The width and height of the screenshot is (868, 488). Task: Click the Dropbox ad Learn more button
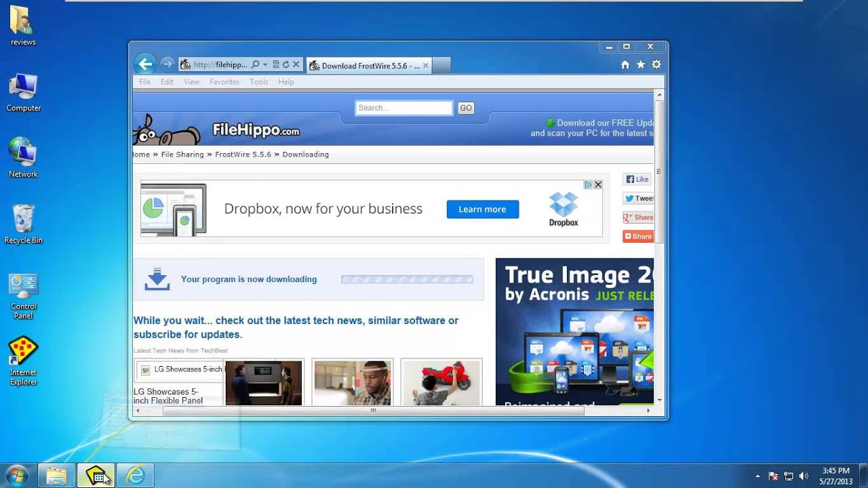click(x=482, y=209)
